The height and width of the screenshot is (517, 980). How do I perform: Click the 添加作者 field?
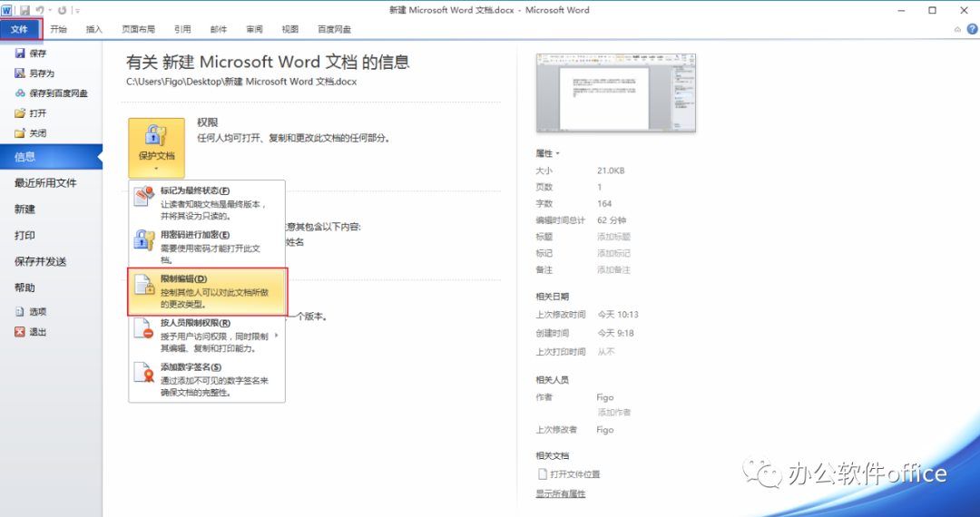(x=613, y=412)
